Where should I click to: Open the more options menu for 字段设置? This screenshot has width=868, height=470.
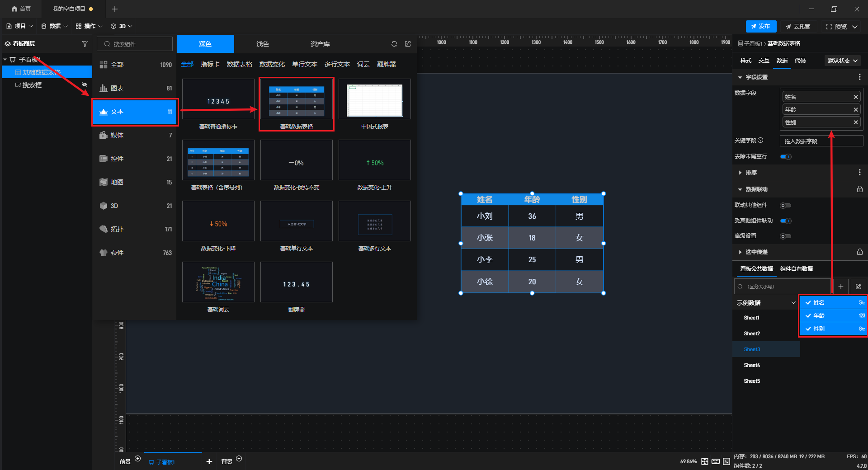point(859,77)
